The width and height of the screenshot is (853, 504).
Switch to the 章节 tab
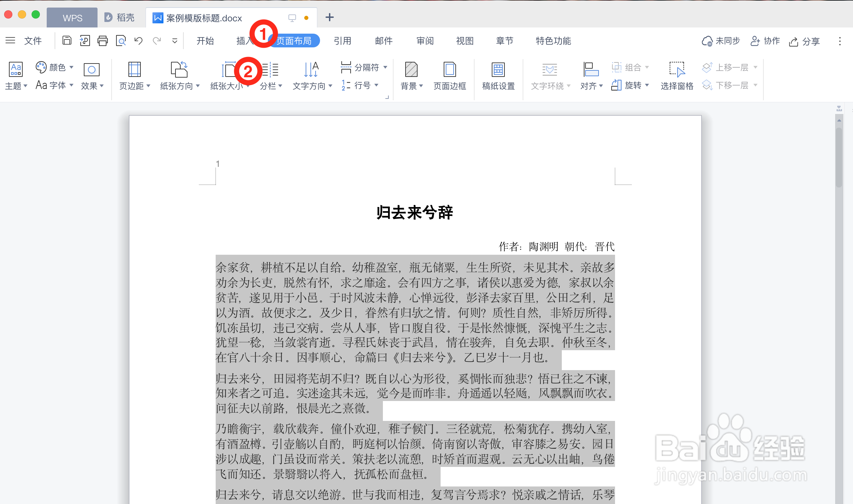point(504,41)
